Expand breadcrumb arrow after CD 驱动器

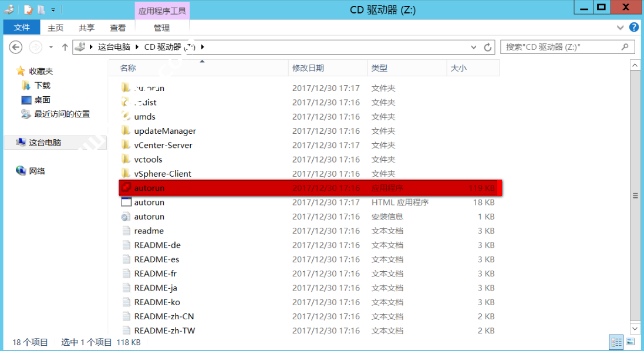(202, 47)
